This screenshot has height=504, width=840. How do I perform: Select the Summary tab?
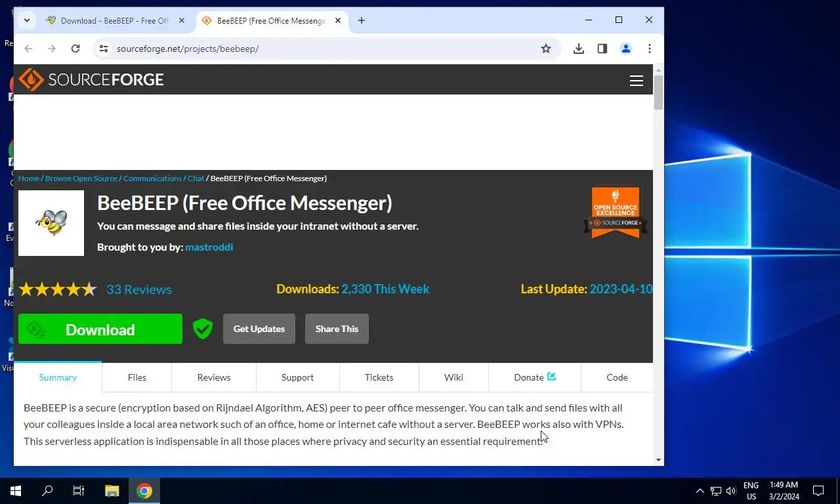coord(58,377)
